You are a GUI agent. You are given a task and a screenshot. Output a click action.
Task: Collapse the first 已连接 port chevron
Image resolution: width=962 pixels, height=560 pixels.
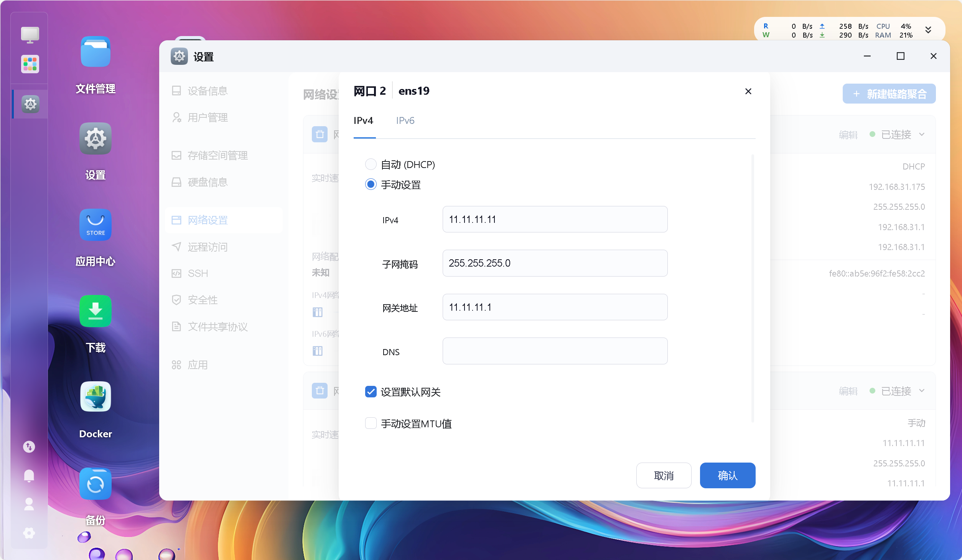(x=922, y=134)
